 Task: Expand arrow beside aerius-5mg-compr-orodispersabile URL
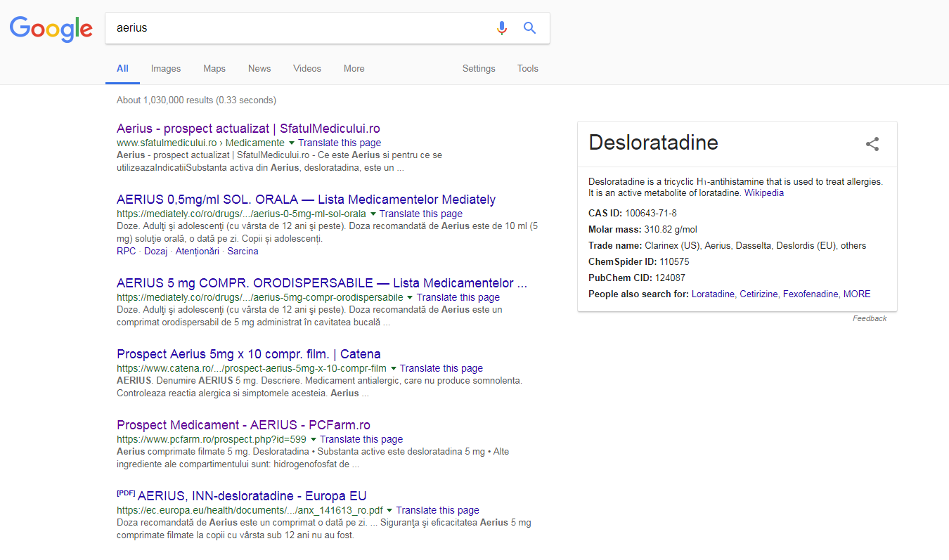point(411,298)
